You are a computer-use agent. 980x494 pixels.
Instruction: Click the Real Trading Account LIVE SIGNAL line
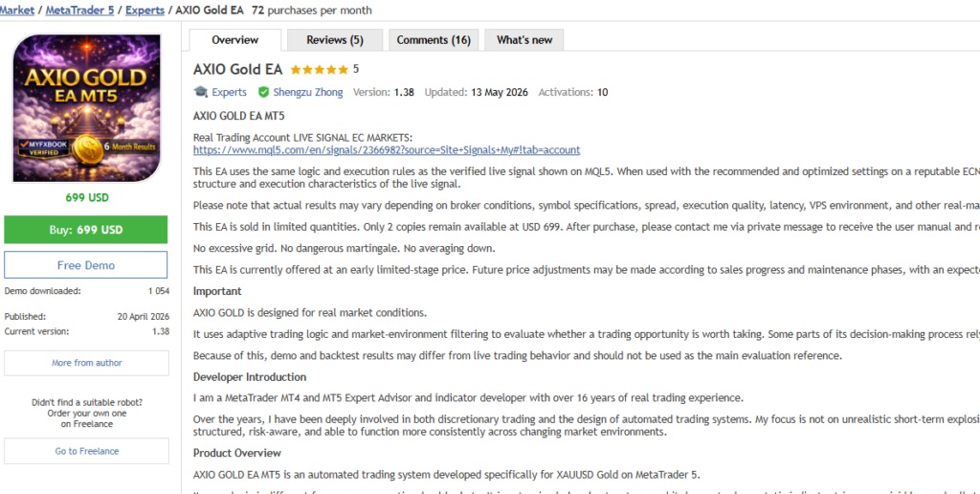coord(302,138)
